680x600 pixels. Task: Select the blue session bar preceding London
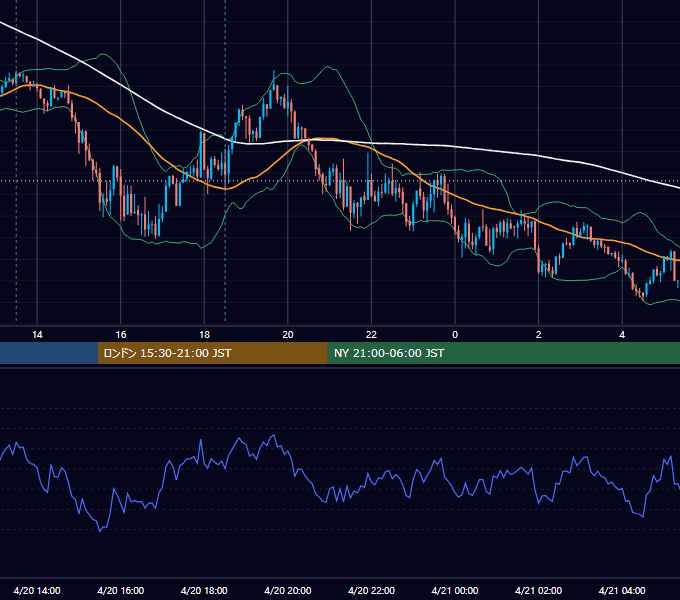[x=49, y=353]
